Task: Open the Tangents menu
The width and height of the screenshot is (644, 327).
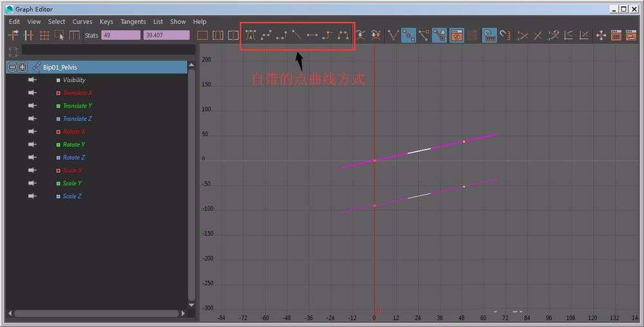Action: [133, 21]
